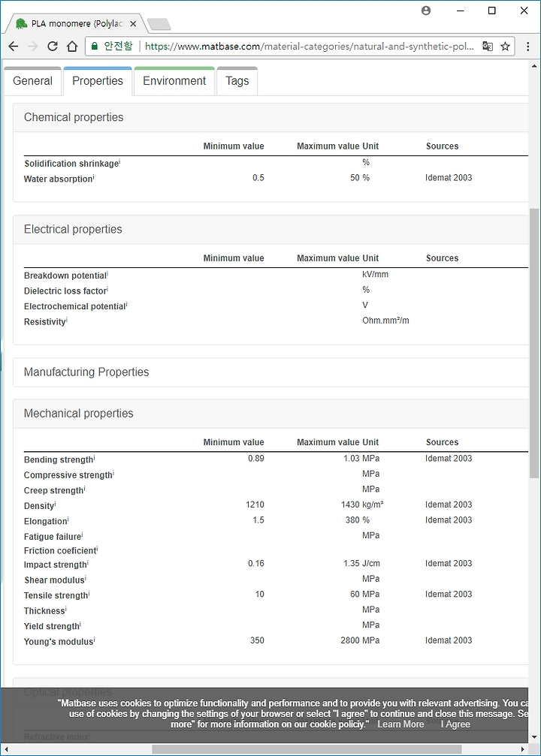Select the 0.16 Impact strength minimum
This screenshot has height=756, width=541.
(x=255, y=564)
